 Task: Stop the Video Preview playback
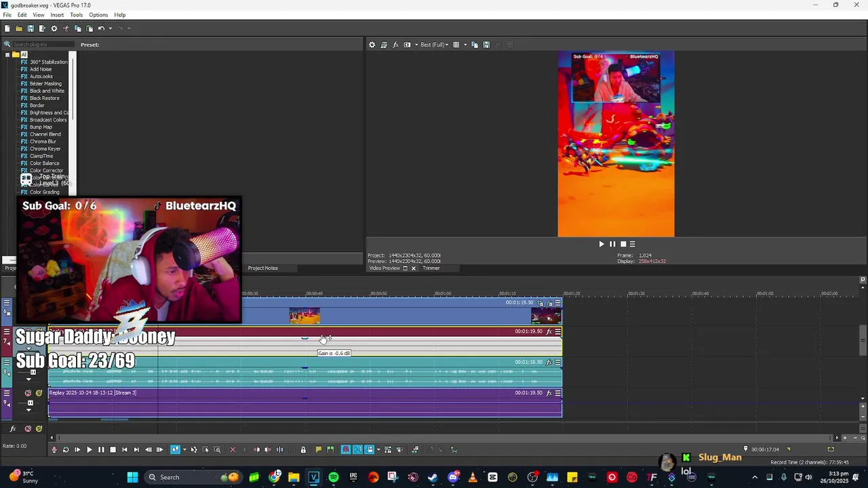(623, 244)
